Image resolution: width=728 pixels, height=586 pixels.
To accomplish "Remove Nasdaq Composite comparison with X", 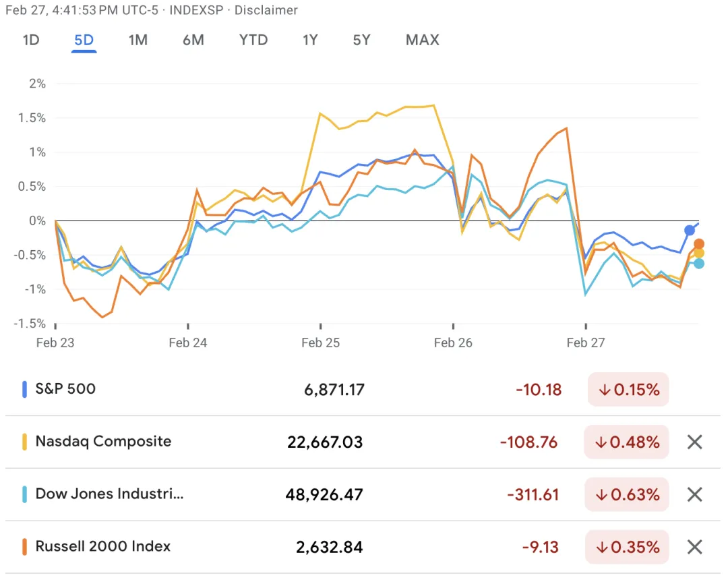I will (x=694, y=442).
